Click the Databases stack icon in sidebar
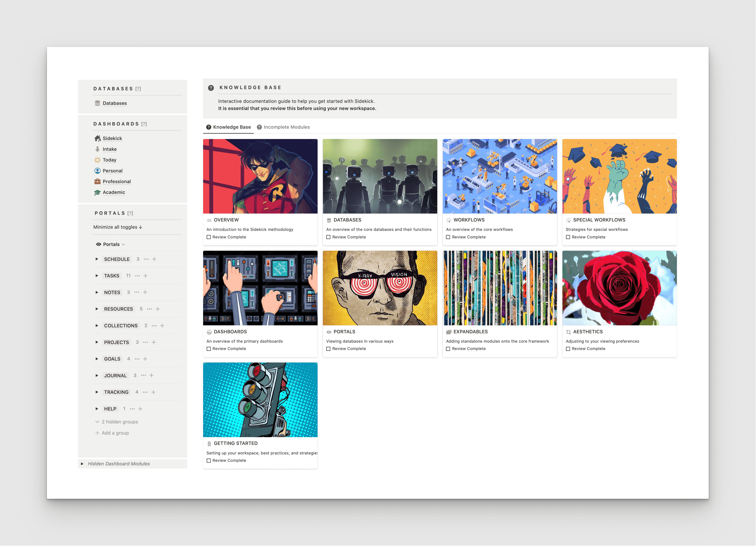 97,103
